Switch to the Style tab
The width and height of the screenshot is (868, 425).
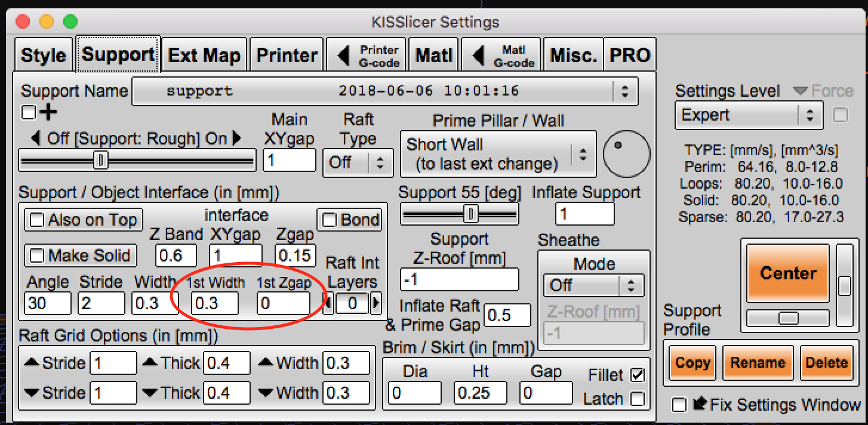pyautogui.click(x=43, y=56)
